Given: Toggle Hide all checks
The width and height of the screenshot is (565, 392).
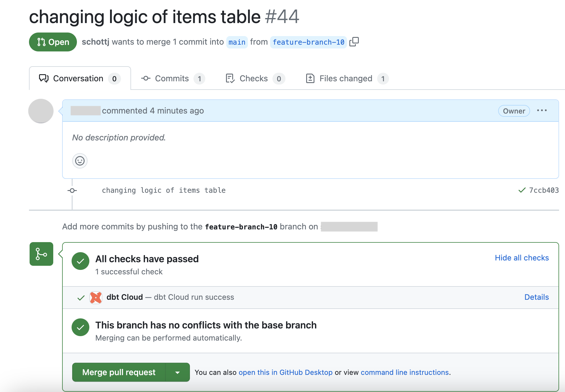Looking at the screenshot, I should click(522, 257).
